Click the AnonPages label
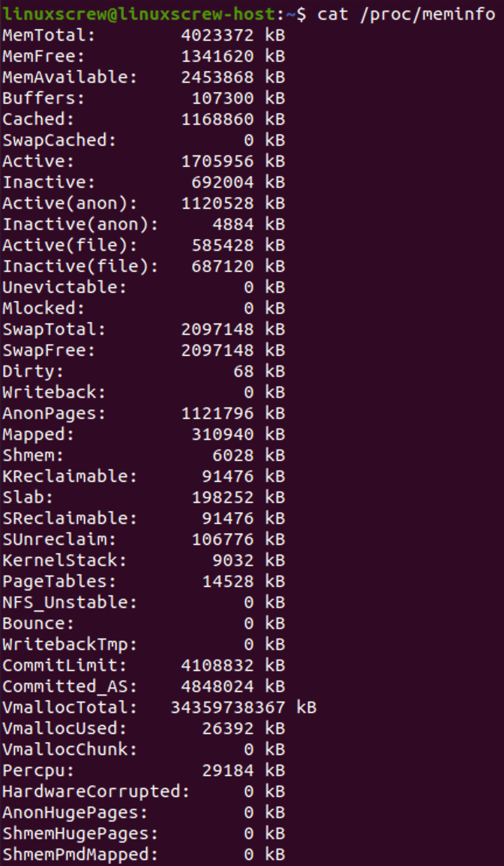 tap(54, 413)
